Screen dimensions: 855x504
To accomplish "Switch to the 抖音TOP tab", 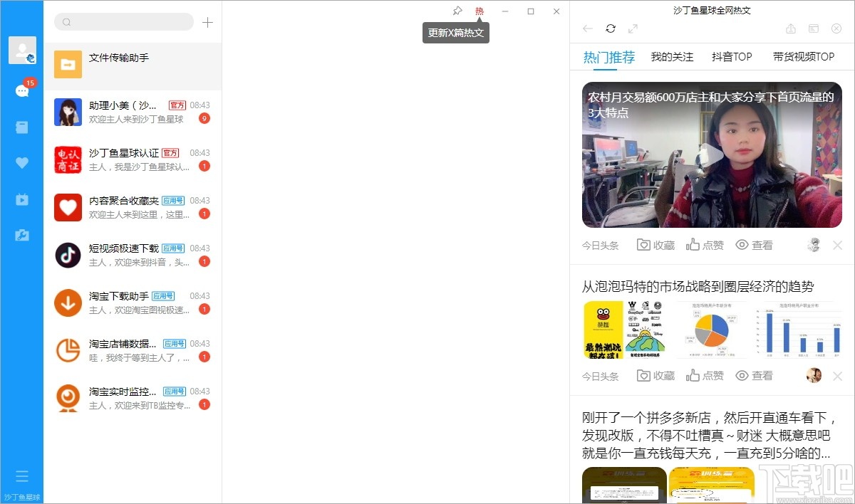I will click(732, 56).
